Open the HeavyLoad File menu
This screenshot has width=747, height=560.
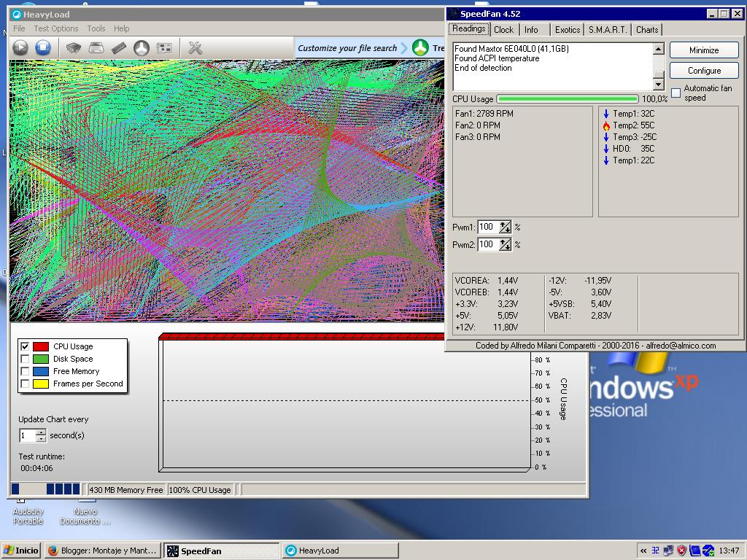tap(19, 28)
